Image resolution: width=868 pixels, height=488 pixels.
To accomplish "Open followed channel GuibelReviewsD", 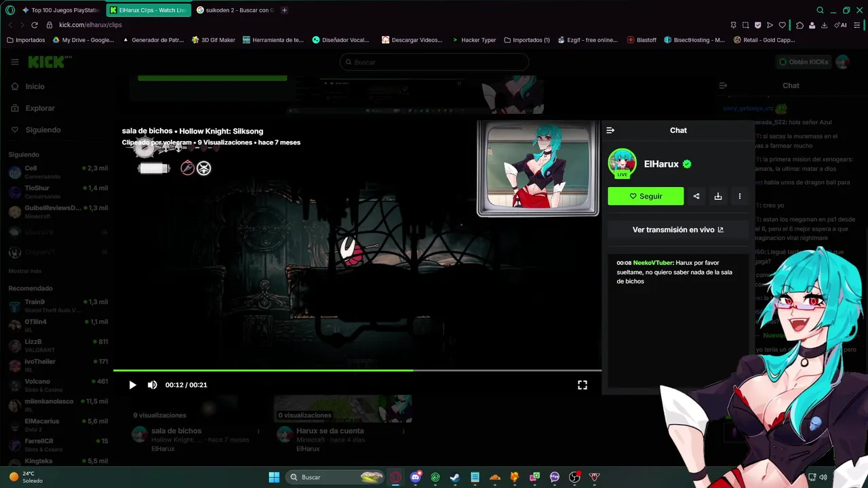I will [58, 211].
